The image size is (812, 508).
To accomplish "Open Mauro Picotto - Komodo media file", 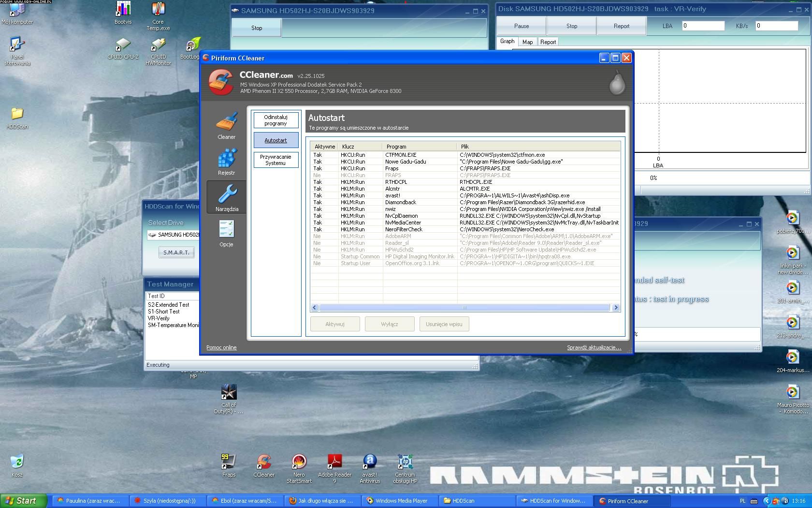I will click(x=792, y=400).
